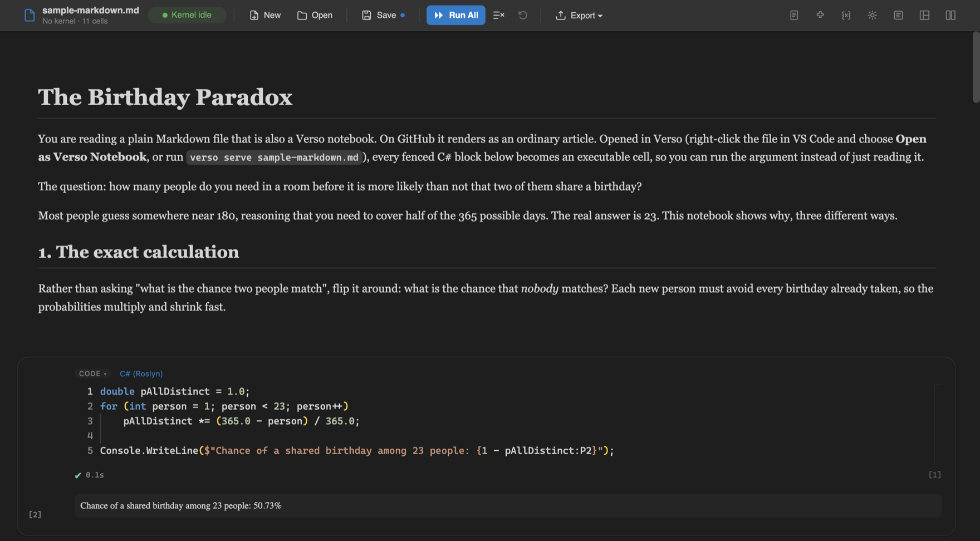Restart the kernel icon

tap(523, 16)
